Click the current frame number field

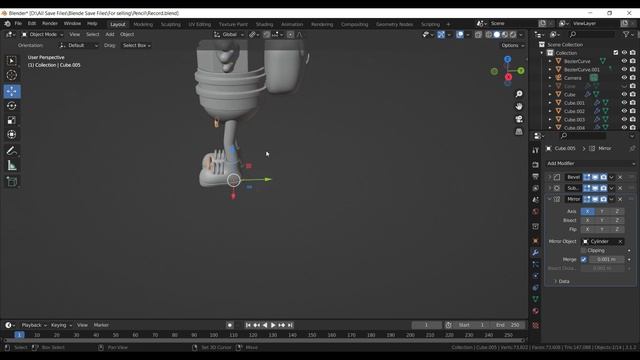427,325
